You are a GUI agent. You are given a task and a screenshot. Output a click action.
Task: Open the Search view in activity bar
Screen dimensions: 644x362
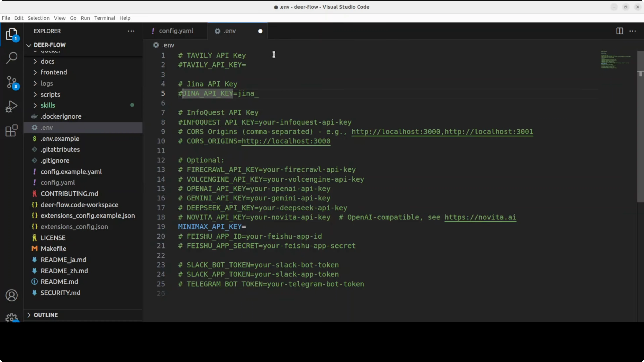(12, 58)
